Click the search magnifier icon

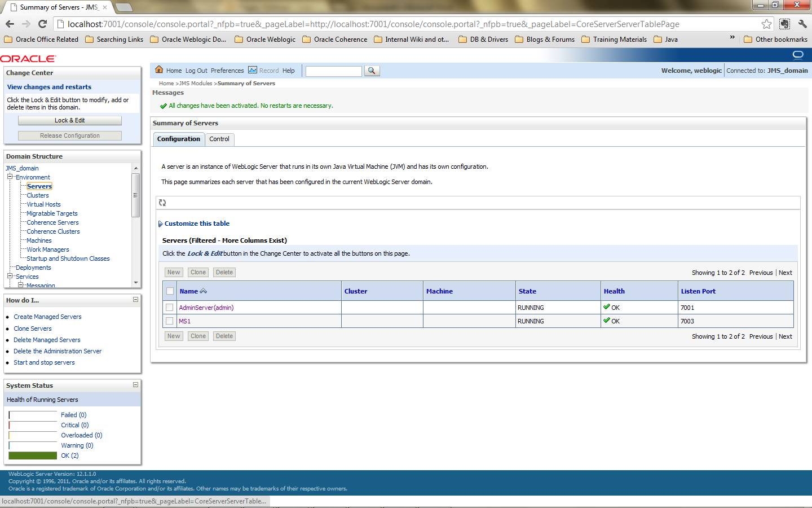click(373, 71)
